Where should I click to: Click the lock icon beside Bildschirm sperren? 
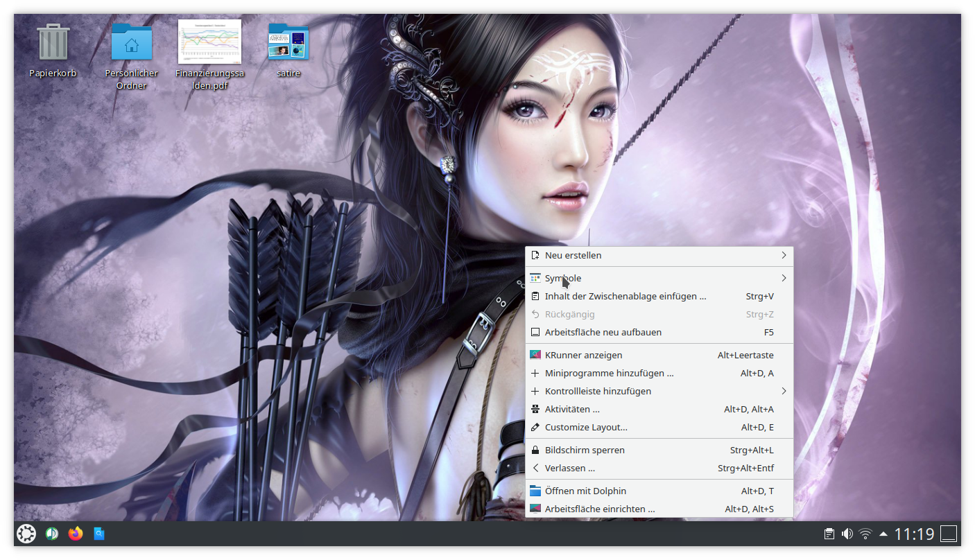[x=535, y=450]
